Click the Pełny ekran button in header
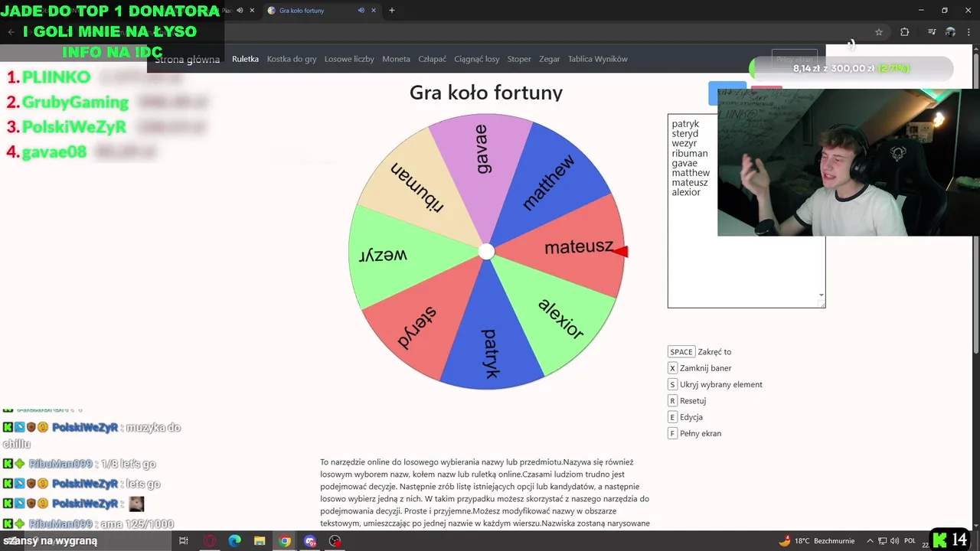The height and width of the screenshot is (551, 980). [x=795, y=58]
